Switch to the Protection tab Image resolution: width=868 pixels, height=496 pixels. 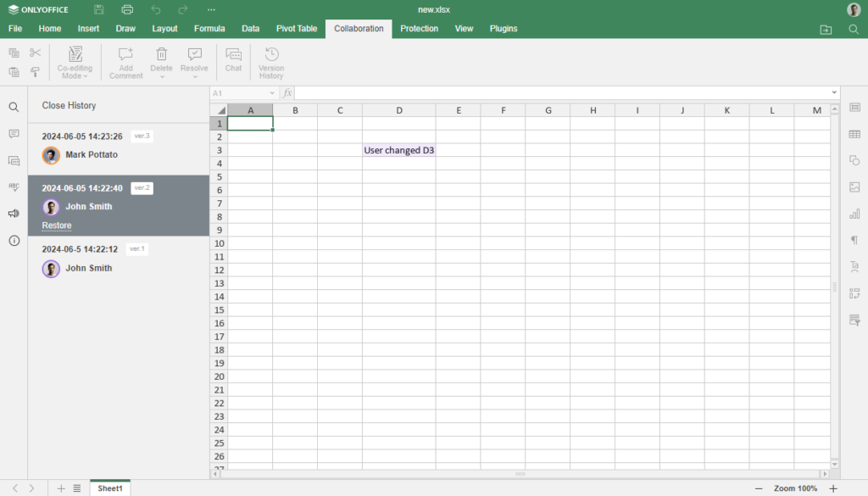pyautogui.click(x=419, y=28)
